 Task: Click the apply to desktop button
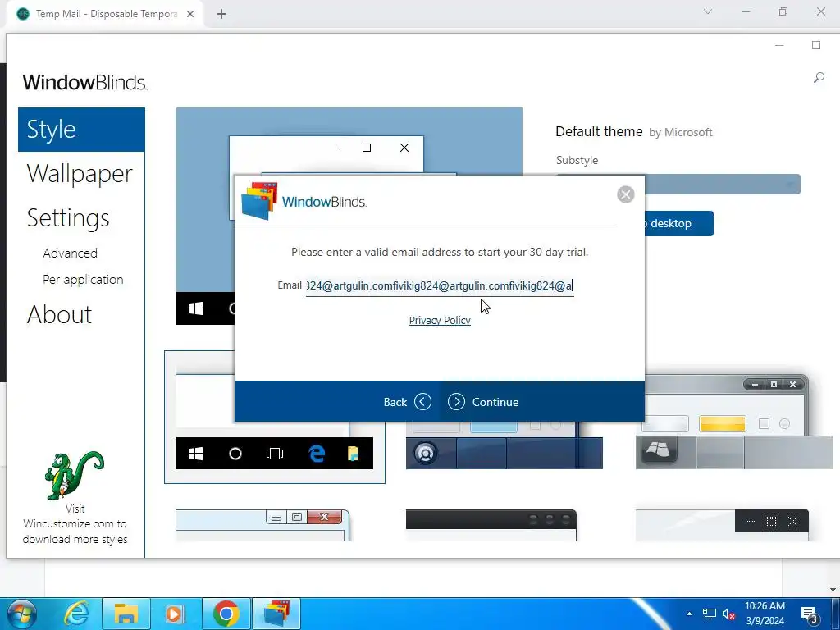(678, 223)
